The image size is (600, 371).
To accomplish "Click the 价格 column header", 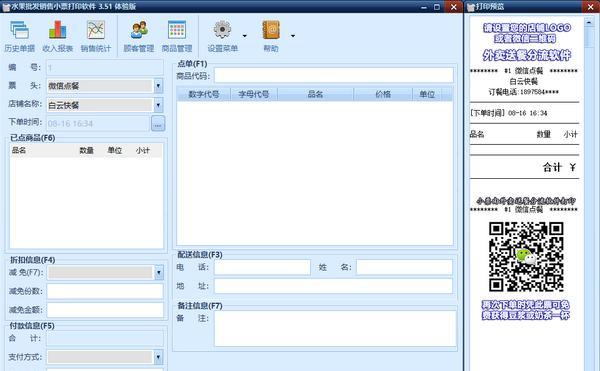I will point(383,94).
